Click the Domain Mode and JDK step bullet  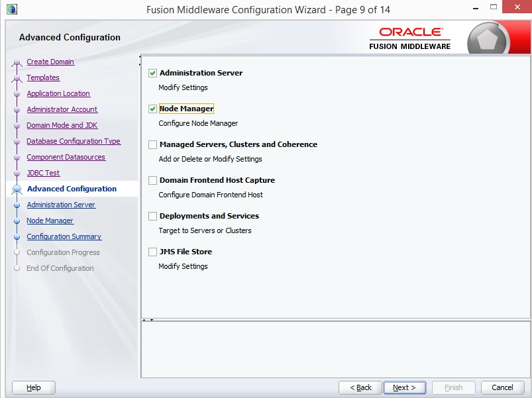17,126
